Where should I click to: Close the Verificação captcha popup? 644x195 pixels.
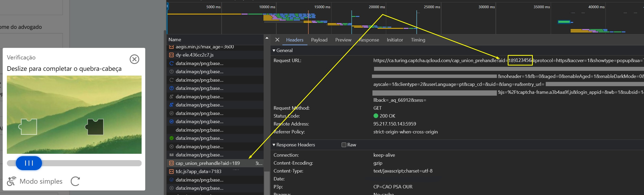pyautogui.click(x=134, y=59)
